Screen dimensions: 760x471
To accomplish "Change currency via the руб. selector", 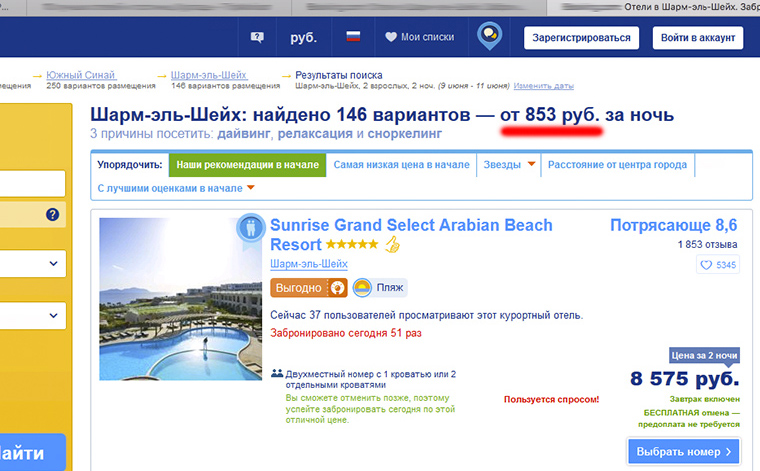I will (303, 37).
